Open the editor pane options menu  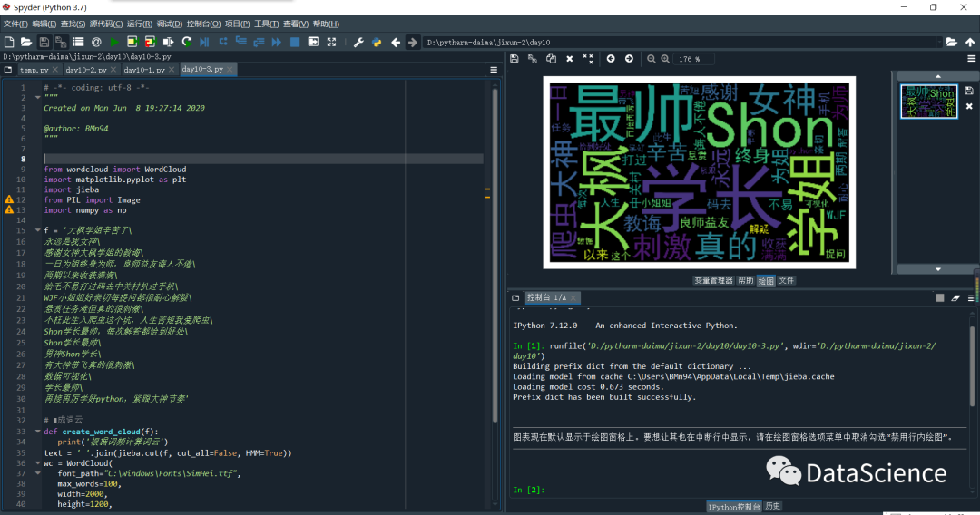click(494, 69)
